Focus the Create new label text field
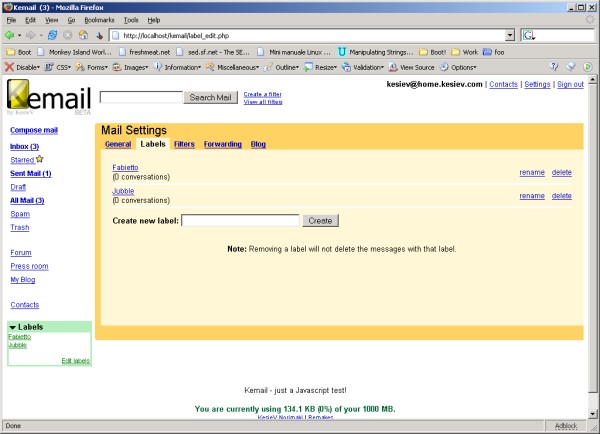 [240, 220]
